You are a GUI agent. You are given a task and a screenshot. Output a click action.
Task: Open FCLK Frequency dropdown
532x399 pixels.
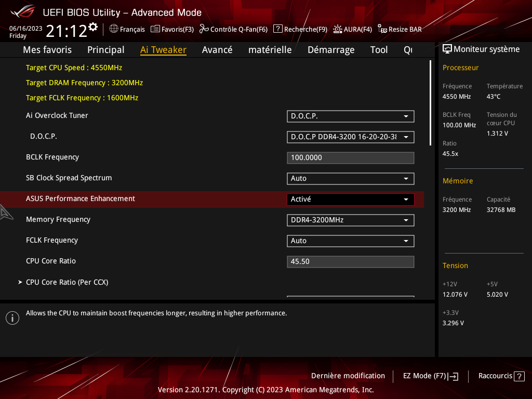pyautogui.click(x=351, y=241)
